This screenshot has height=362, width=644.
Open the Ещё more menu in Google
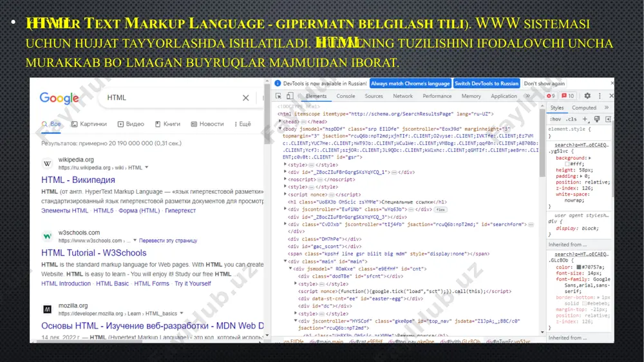[242, 124]
